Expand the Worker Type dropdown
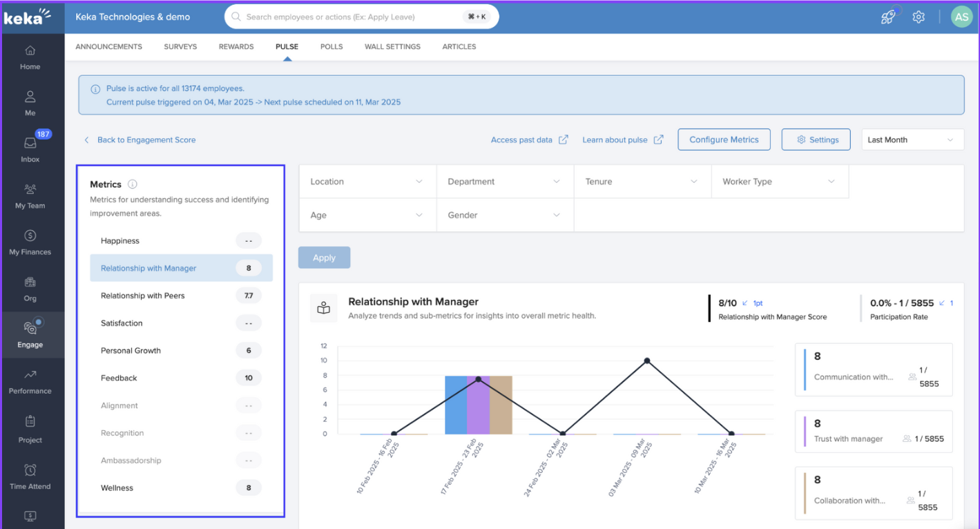Screen dimensions: 980x529 click(x=779, y=182)
